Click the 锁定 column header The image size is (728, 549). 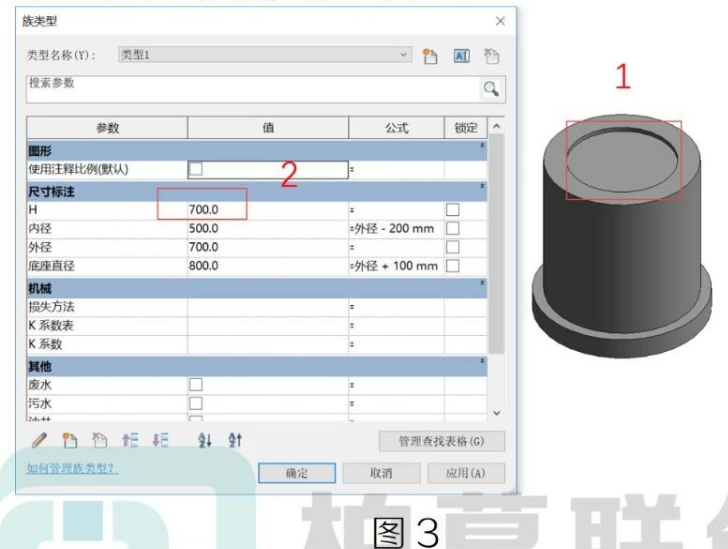(466, 128)
